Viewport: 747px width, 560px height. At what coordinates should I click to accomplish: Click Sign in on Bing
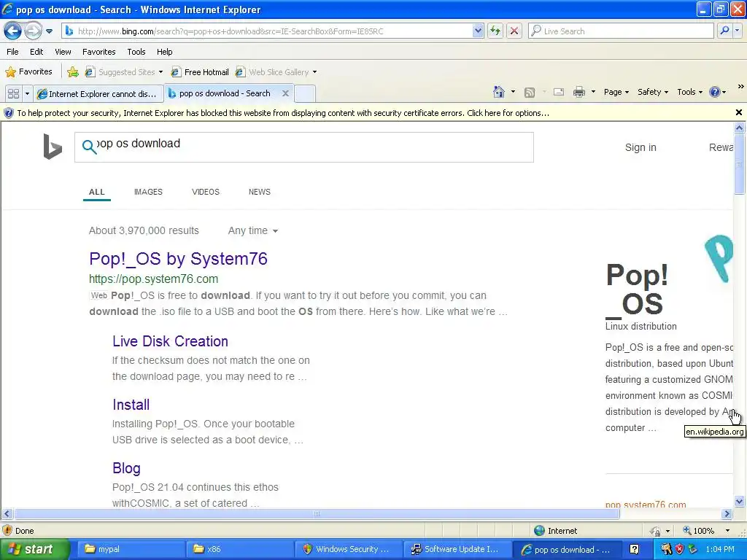640,147
